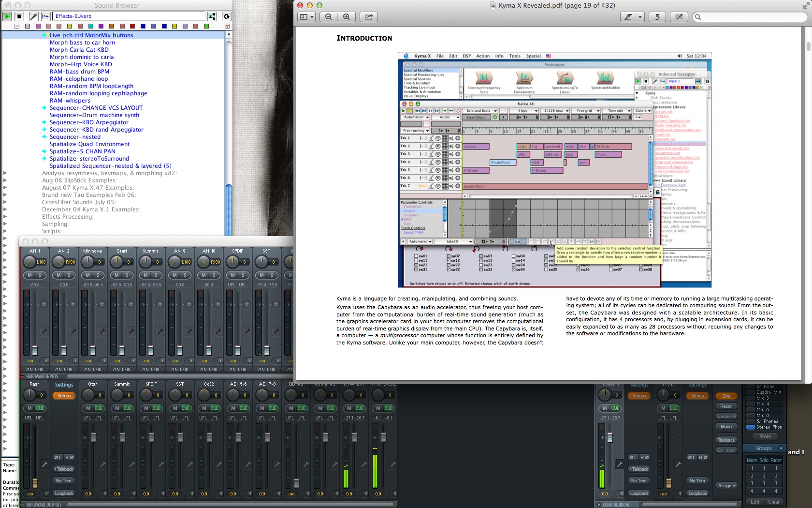Click the rotate icon in PDF toolbar
The width and height of the screenshot is (812, 508).
pyautogui.click(x=657, y=17)
